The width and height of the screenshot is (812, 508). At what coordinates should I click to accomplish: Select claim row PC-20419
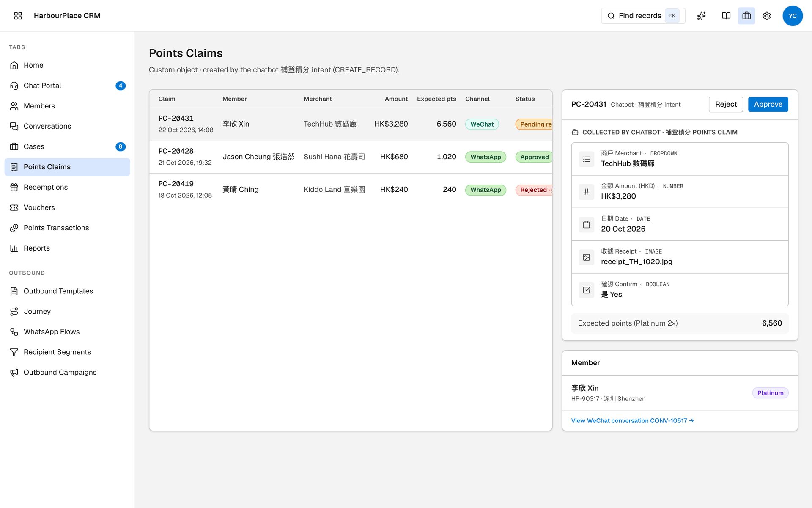pyautogui.click(x=351, y=190)
